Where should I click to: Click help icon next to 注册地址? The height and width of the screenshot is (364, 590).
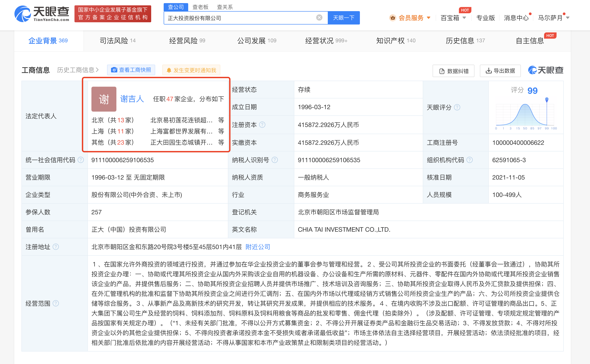pos(56,247)
